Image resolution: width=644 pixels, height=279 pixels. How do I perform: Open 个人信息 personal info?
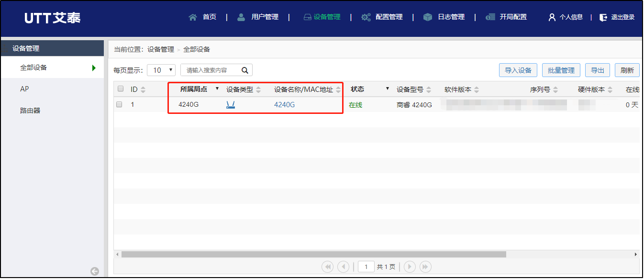571,17
